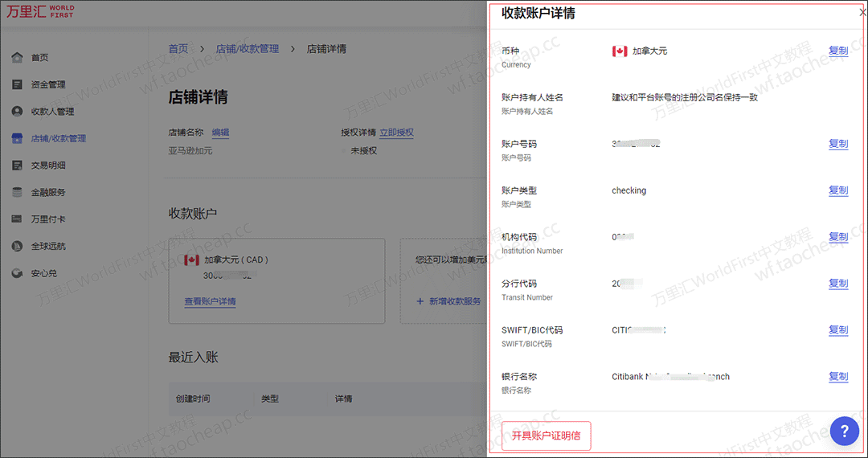
Task: Open 收款人管理 menu item
Action: (52, 112)
